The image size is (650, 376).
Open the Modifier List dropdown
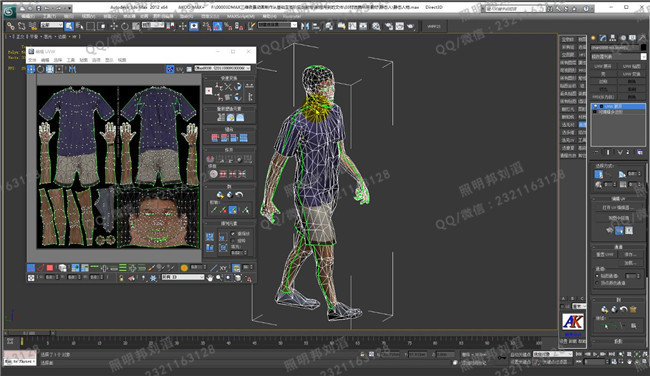coord(618,56)
